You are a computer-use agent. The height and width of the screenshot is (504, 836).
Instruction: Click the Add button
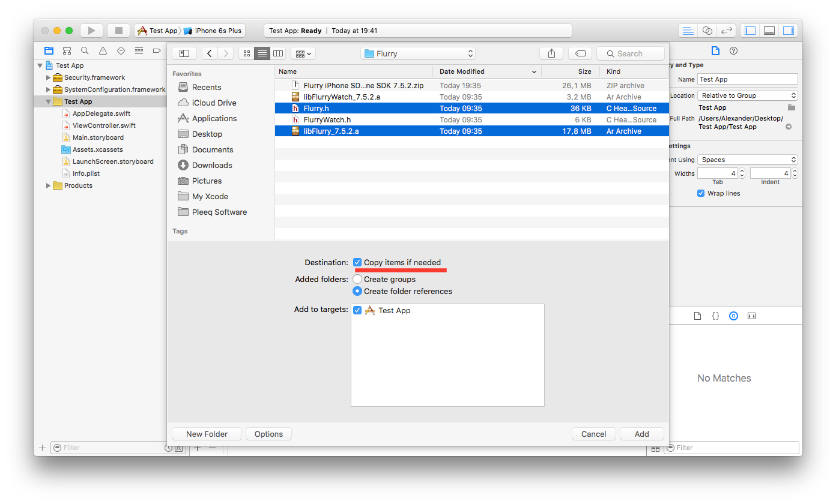(x=641, y=434)
